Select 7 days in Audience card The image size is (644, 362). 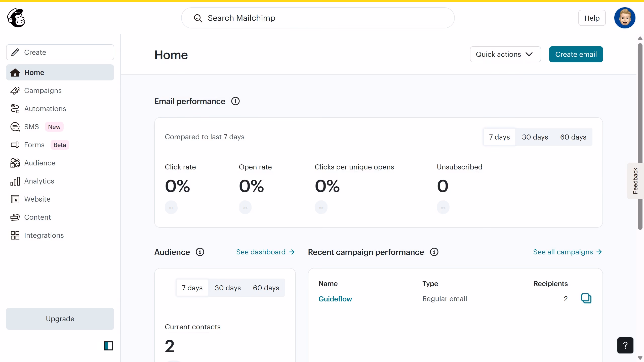click(x=192, y=288)
